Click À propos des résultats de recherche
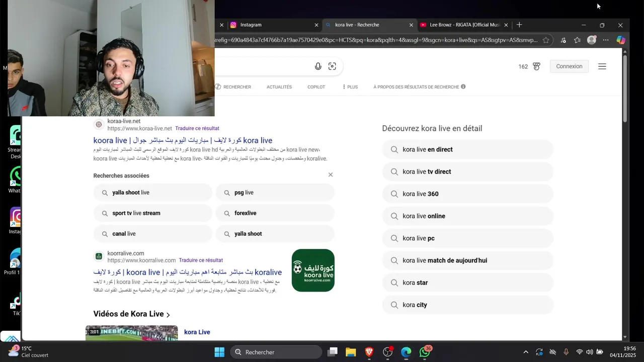Image resolution: width=644 pixels, height=362 pixels. pyautogui.click(x=416, y=87)
